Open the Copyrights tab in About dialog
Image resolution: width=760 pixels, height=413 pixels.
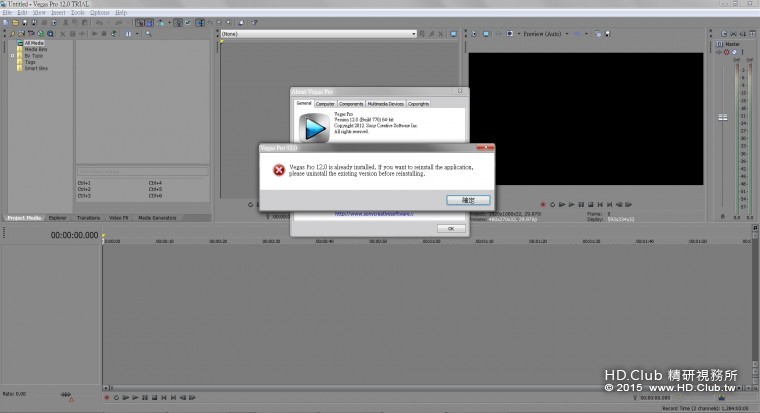pyautogui.click(x=418, y=104)
